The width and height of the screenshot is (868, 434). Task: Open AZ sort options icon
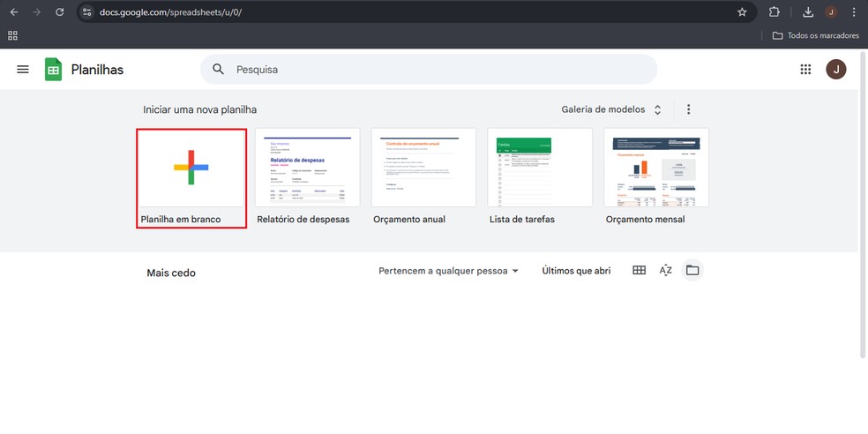[x=665, y=270]
